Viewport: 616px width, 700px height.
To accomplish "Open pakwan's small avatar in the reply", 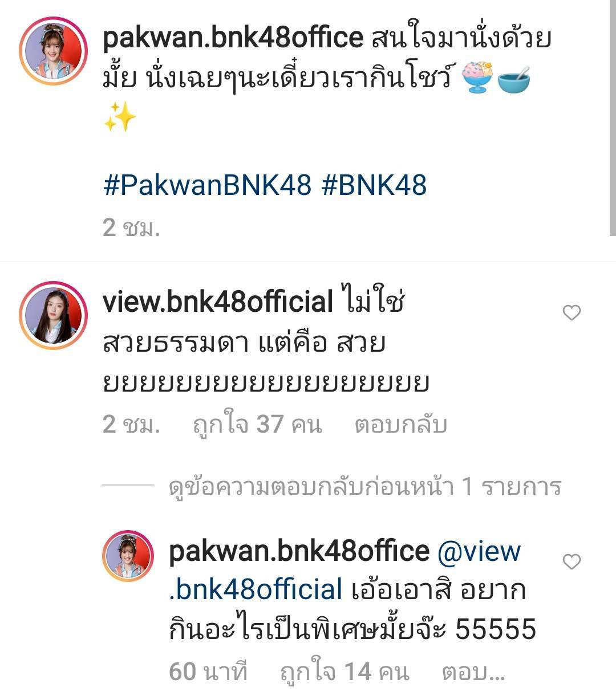I will tap(128, 556).
